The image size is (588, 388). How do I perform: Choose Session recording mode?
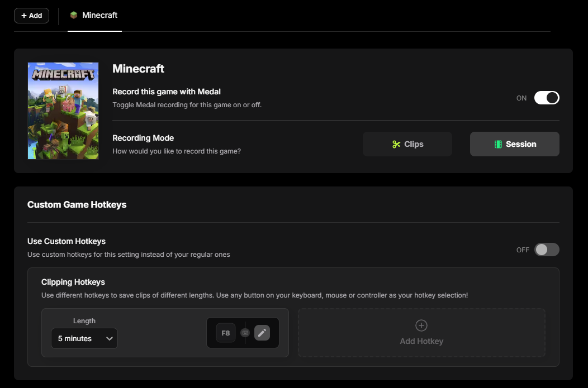[x=514, y=144]
